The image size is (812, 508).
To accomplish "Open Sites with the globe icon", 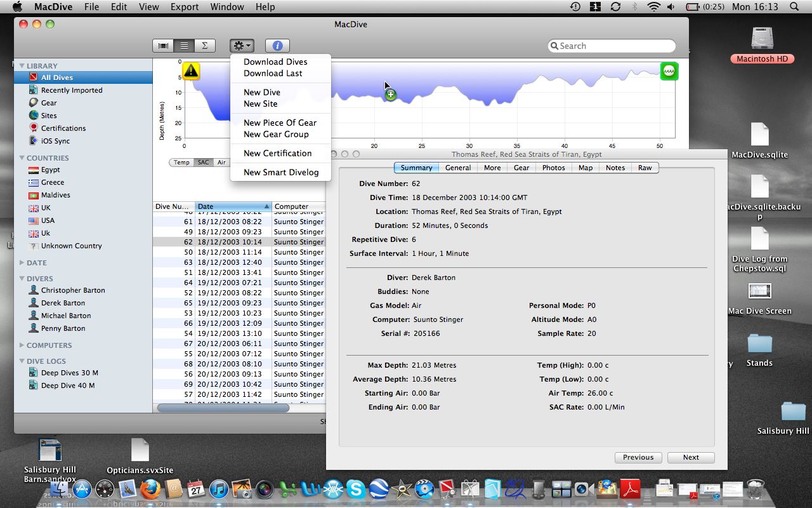I will point(49,116).
